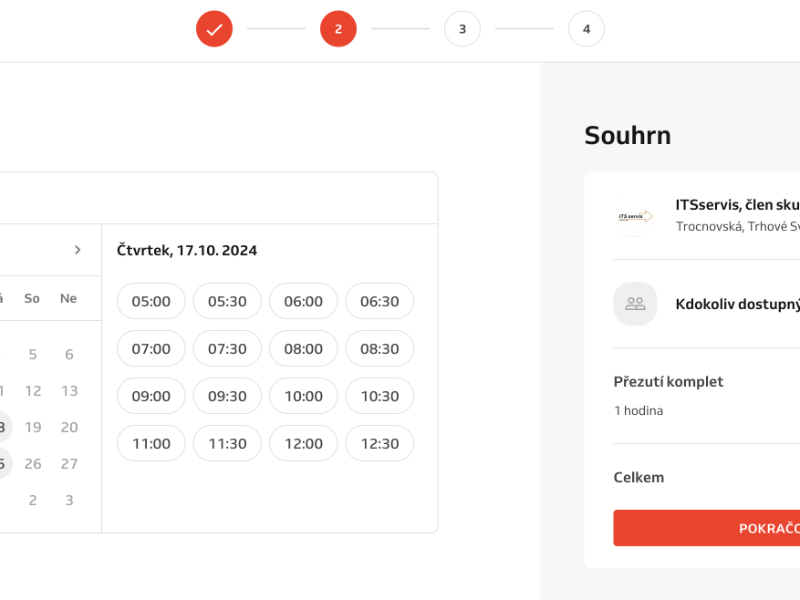Viewport: 800px width, 600px height.
Task: Choose the 12:30 time slot
Action: pyautogui.click(x=379, y=444)
